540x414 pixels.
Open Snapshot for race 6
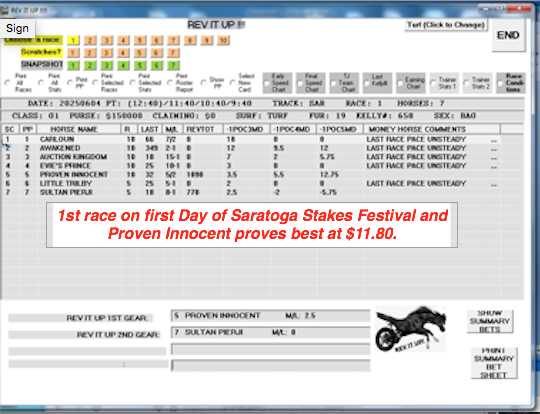(156, 65)
